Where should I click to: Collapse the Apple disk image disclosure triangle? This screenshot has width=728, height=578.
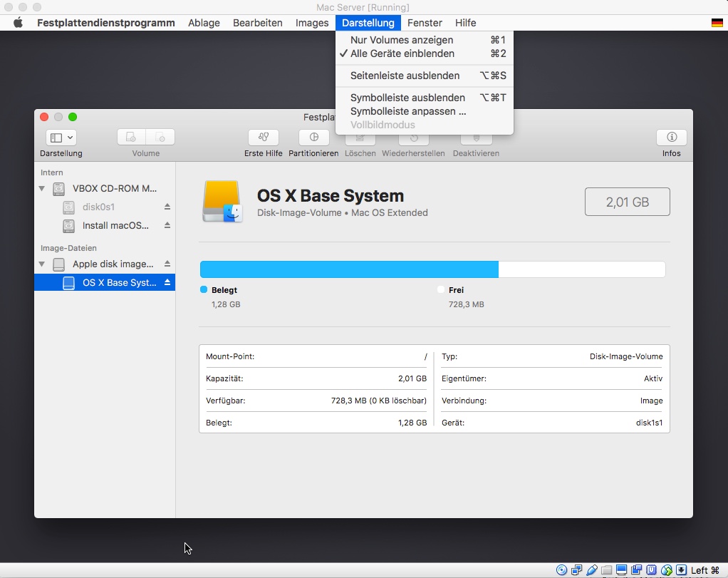tap(42, 264)
